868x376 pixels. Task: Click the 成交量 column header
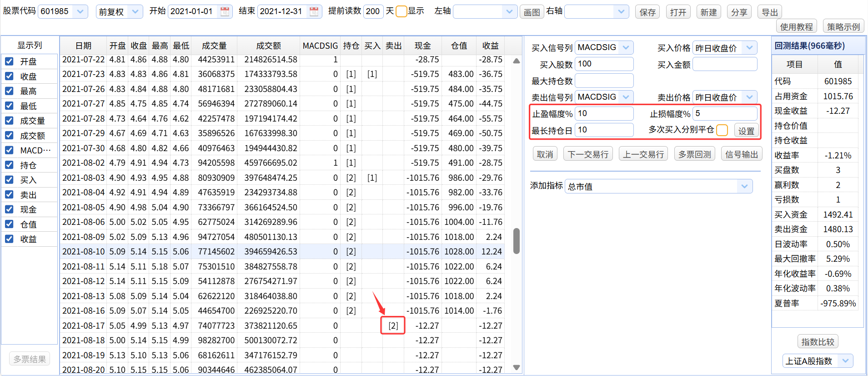tap(214, 46)
